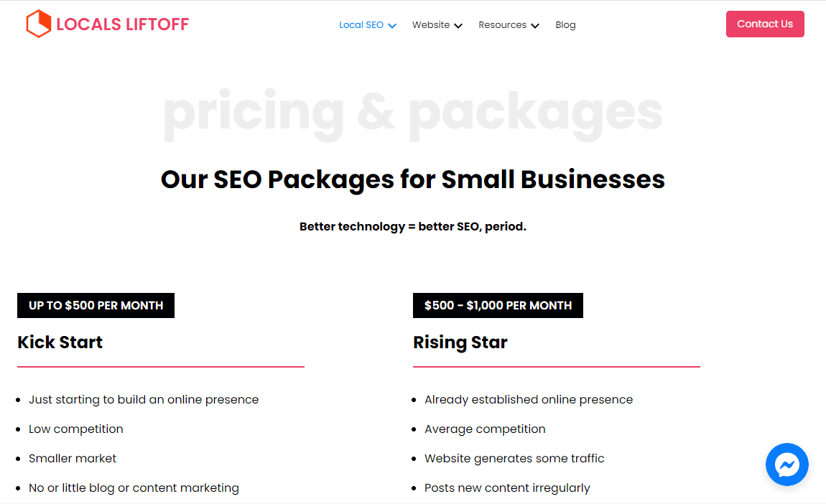Click "Posts new content irregularly" list item

tap(507, 488)
